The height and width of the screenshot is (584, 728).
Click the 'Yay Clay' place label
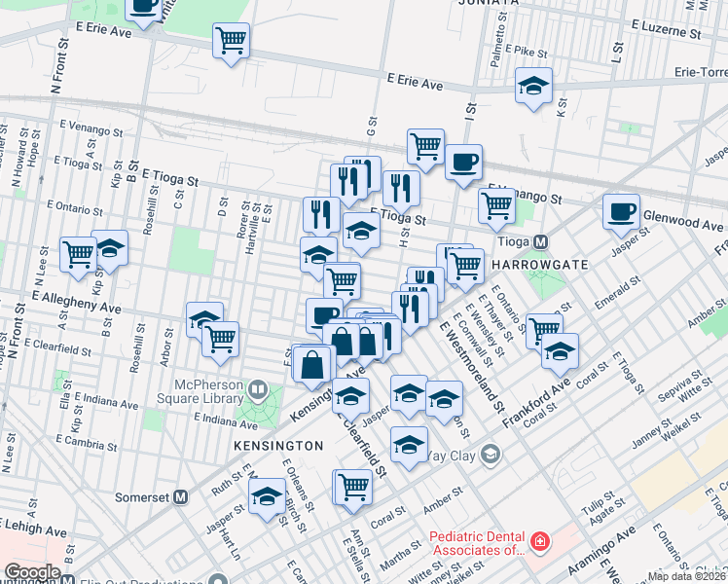[x=451, y=456]
